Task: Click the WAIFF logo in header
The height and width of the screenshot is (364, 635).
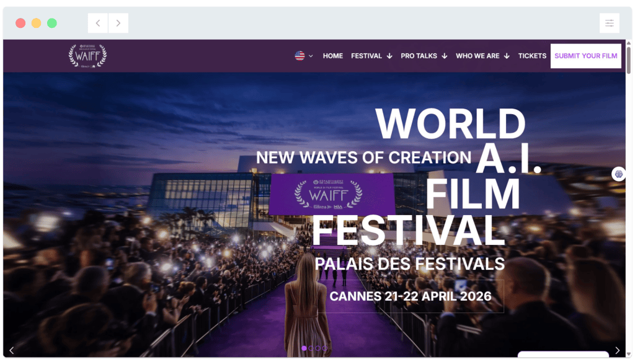Action: tap(87, 55)
